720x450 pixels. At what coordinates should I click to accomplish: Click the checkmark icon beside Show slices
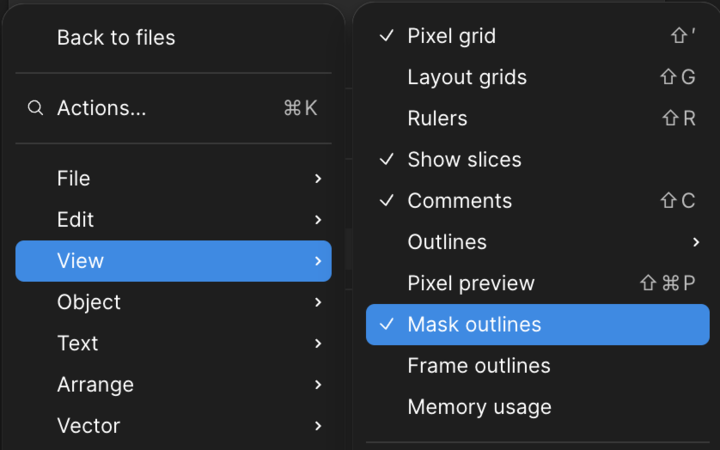(x=387, y=159)
